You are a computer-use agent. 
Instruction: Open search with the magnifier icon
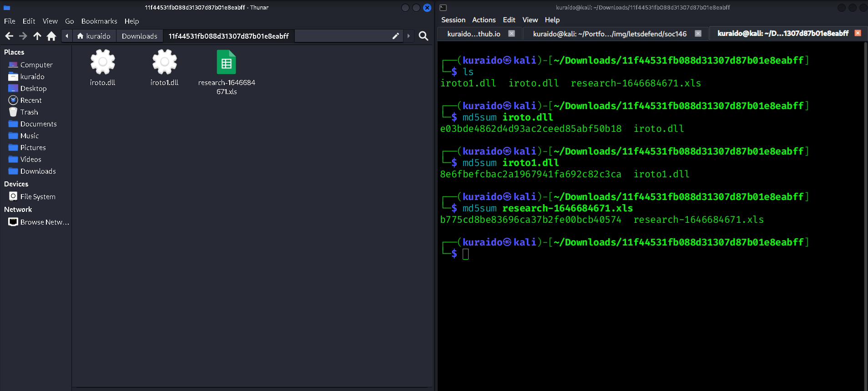(423, 36)
